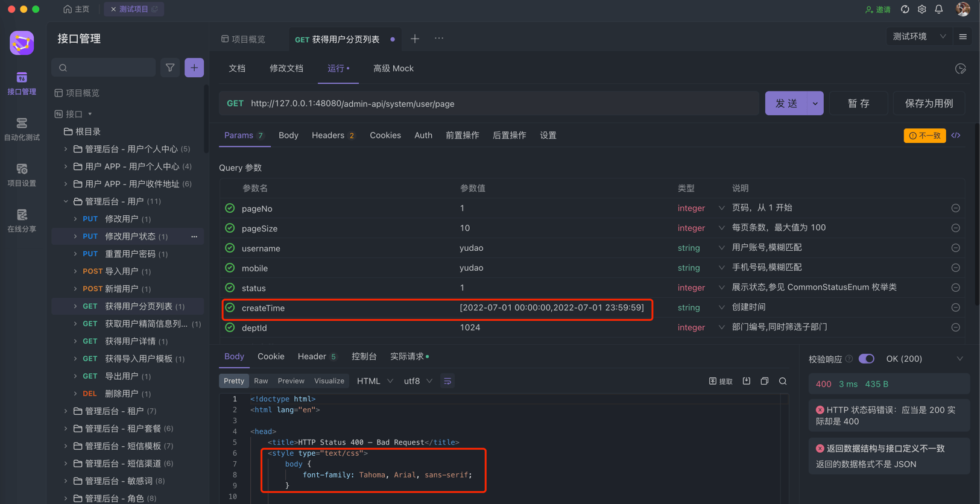Click the filter icon beside search box
Image resolution: width=980 pixels, height=504 pixels.
[x=170, y=68]
